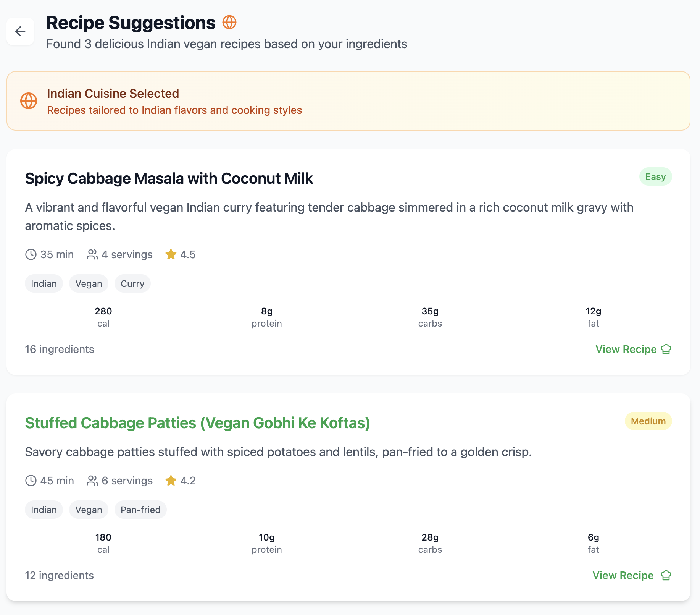Click the chef hat icon on Cabbage Patties card

[x=666, y=575]
